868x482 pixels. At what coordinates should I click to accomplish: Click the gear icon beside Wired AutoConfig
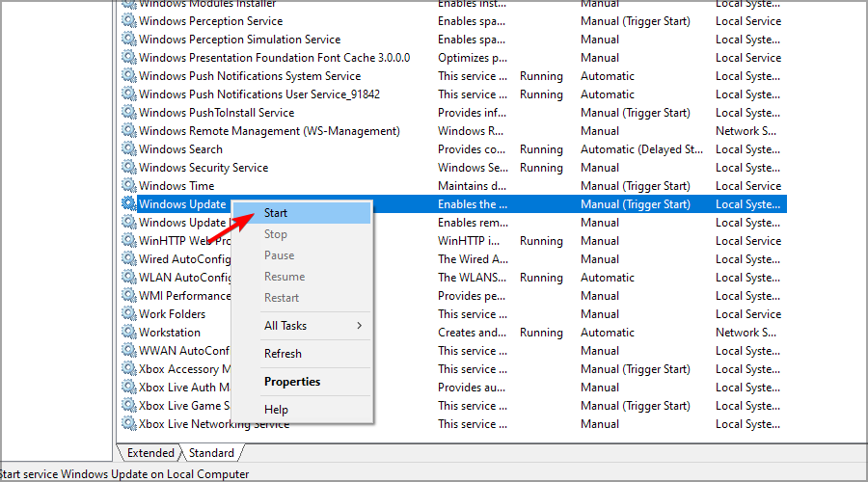(129, 258)
